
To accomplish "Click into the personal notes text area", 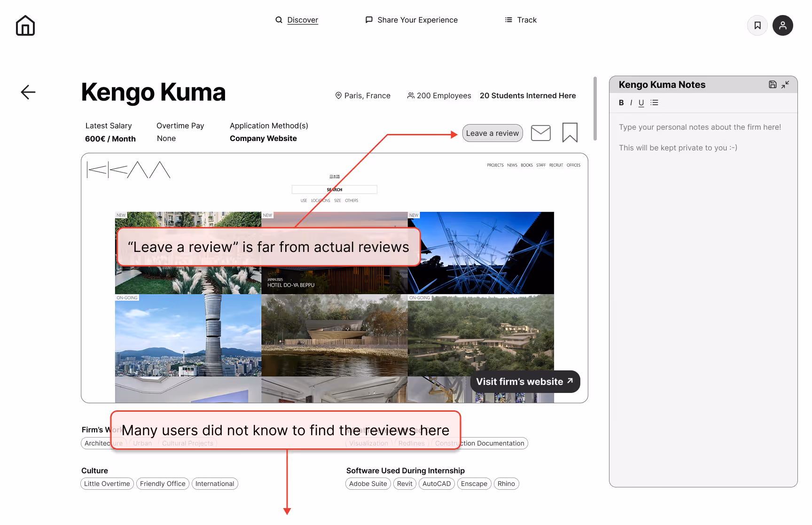I will 703,299.
